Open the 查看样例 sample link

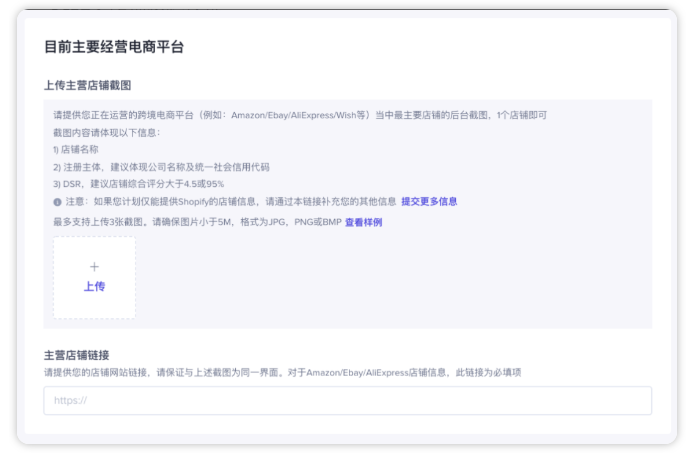364,222
